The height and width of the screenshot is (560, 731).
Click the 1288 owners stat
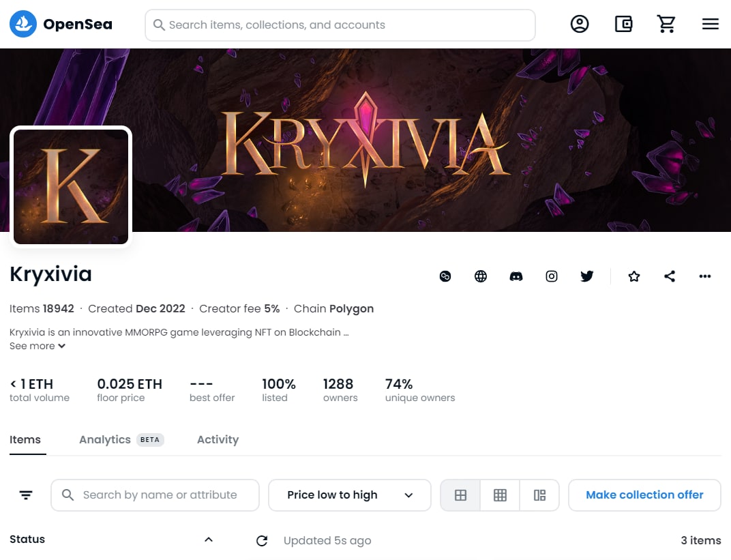click(340, 390)
